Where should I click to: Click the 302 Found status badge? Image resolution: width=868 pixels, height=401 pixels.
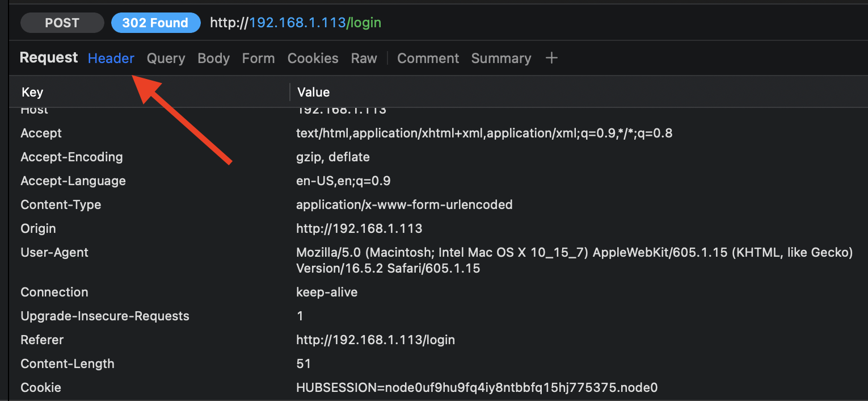tap(155, 23)
